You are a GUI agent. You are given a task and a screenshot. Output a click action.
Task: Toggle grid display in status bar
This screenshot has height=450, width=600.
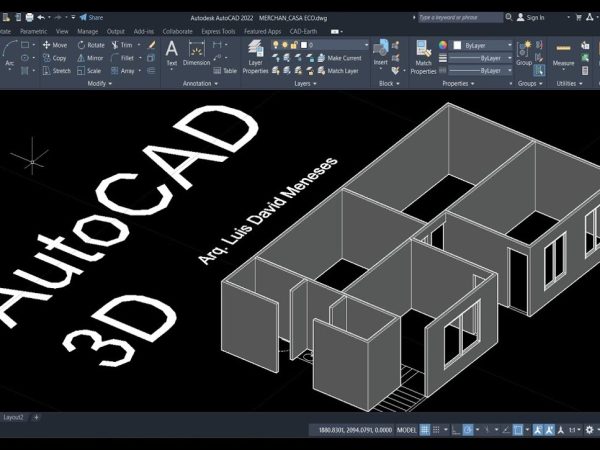(425, 430)
